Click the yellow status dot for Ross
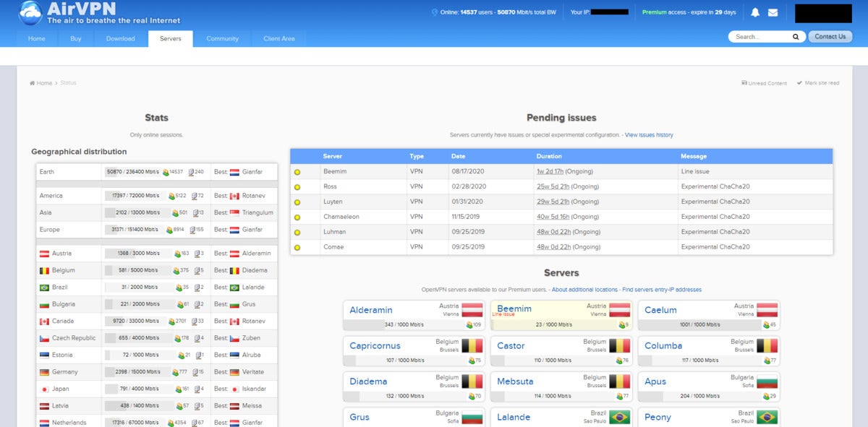 297,187
